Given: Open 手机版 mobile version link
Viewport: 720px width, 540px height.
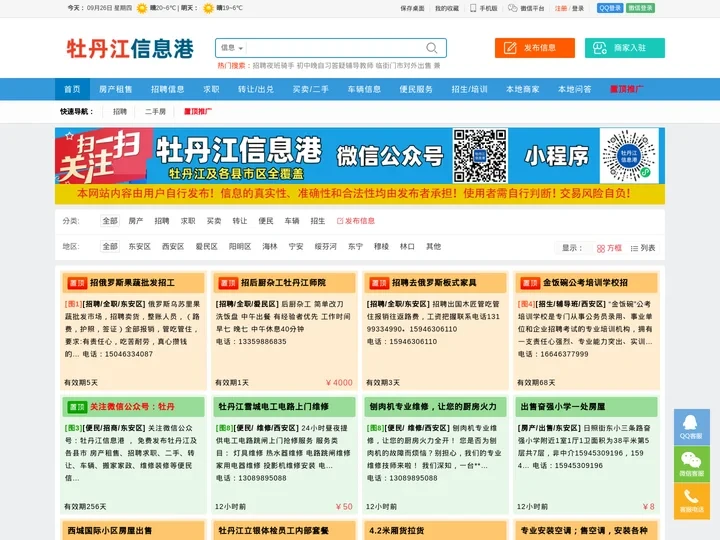Looking at the screenshot, I should (484, 8).
